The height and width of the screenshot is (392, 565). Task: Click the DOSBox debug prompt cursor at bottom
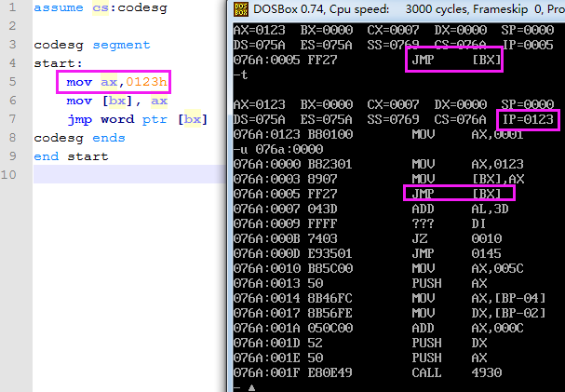click(x=251, y=388)
